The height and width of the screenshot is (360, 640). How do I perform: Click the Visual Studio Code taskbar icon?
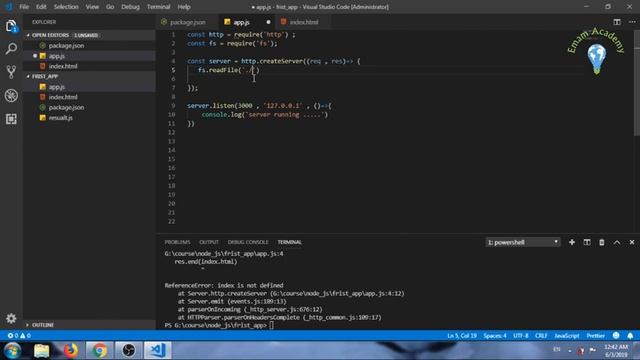[x=157, y=350]
